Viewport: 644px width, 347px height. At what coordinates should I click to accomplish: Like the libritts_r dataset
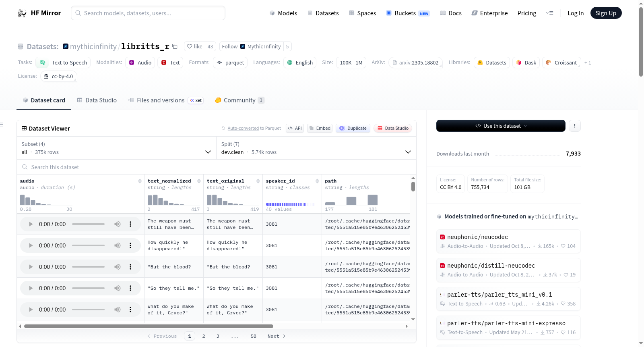pyautogui.click(x=194, y=46)
